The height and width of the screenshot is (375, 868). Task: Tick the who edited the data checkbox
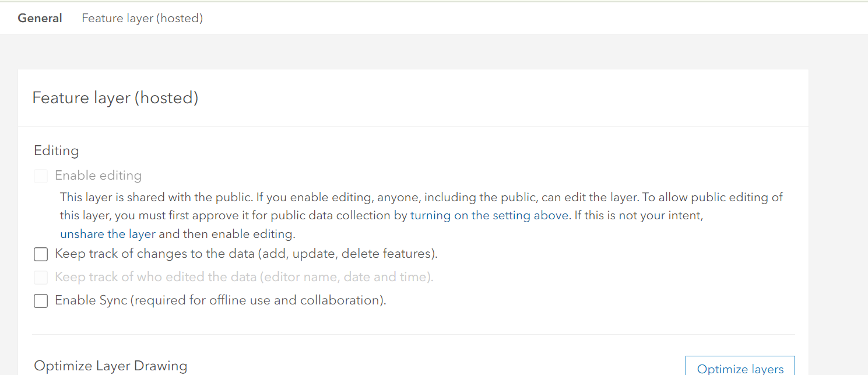[41, 277]
